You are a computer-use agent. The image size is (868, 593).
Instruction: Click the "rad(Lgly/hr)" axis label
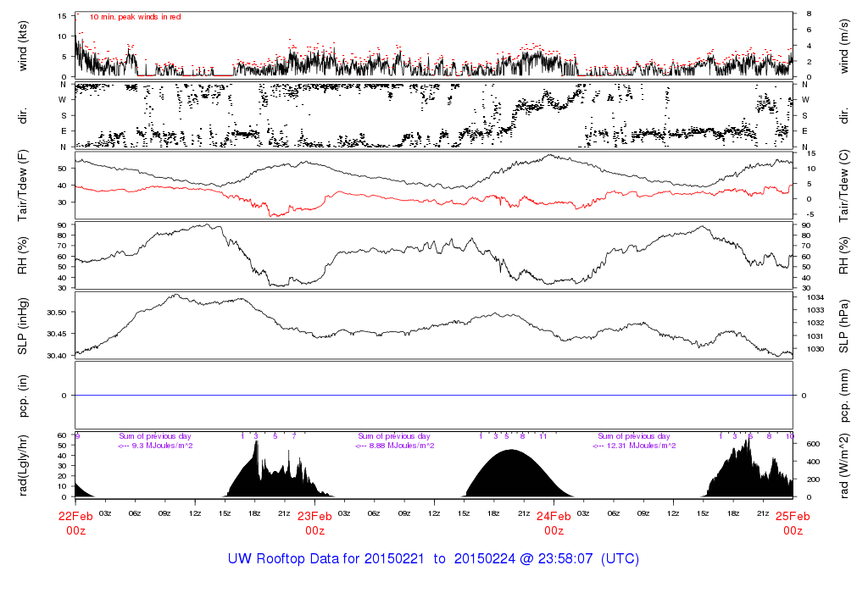pos(23,465)
